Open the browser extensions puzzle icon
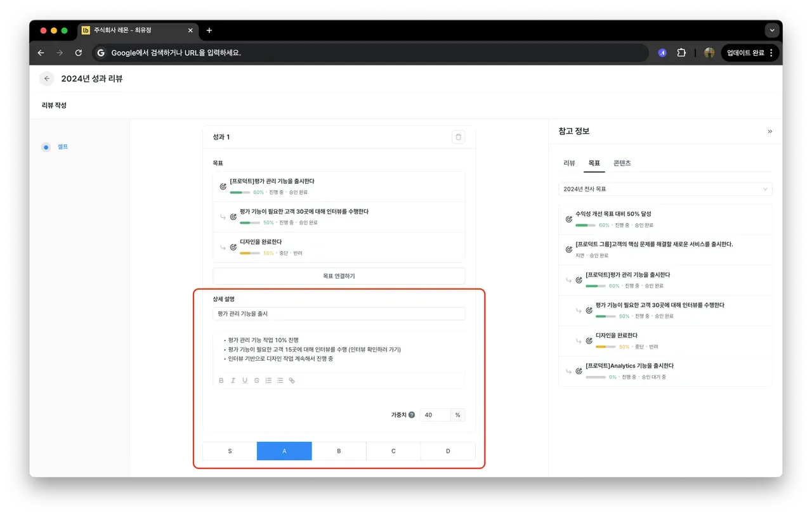812x516 pixels. 681,53
